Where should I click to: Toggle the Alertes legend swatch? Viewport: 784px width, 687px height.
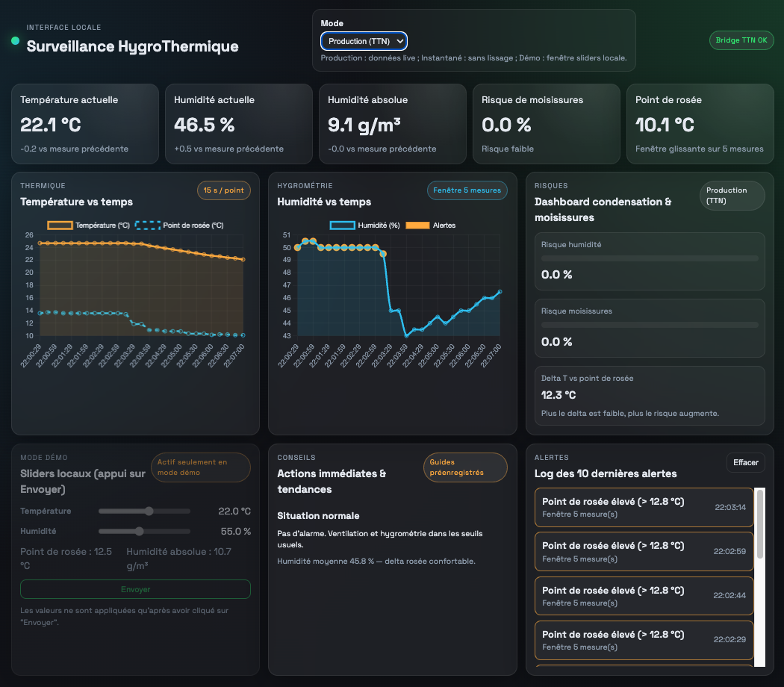(417, 226)
